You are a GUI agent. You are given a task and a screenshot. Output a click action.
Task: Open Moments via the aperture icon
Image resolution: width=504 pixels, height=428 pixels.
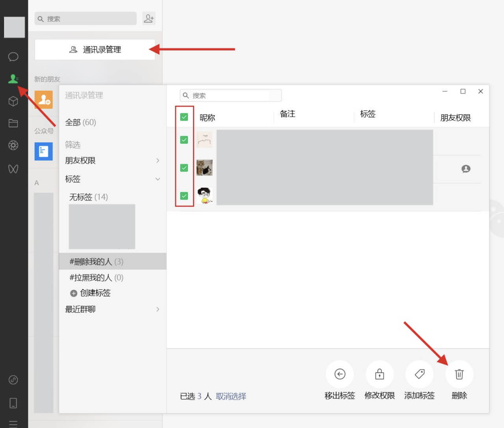[13, 145]
